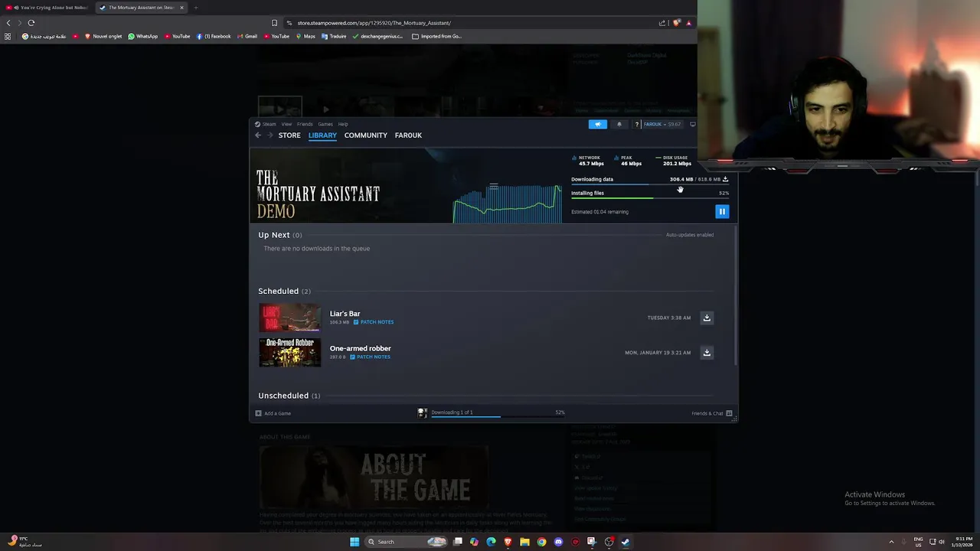
Task: Click the One-armed robber title
Action: 361,348
